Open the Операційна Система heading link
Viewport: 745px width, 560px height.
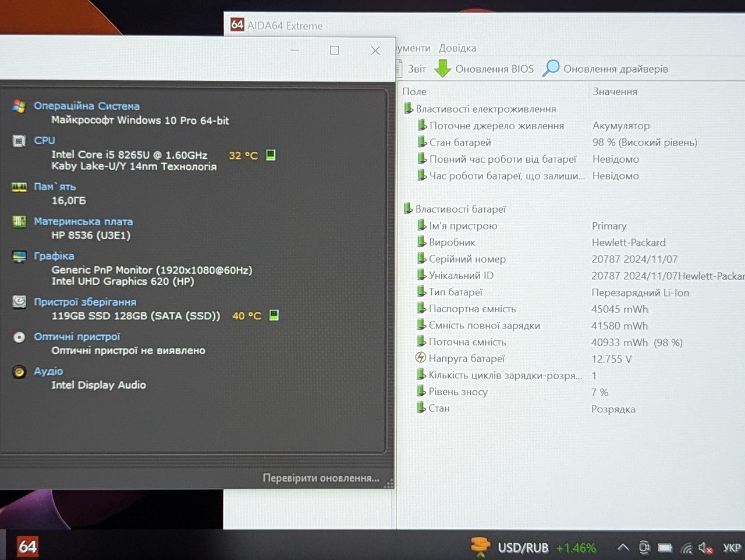tap(87, 106)
